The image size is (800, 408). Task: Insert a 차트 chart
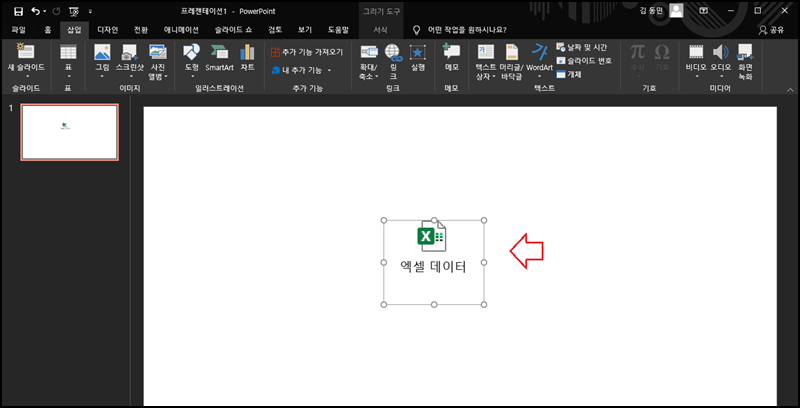coord(247,58)
